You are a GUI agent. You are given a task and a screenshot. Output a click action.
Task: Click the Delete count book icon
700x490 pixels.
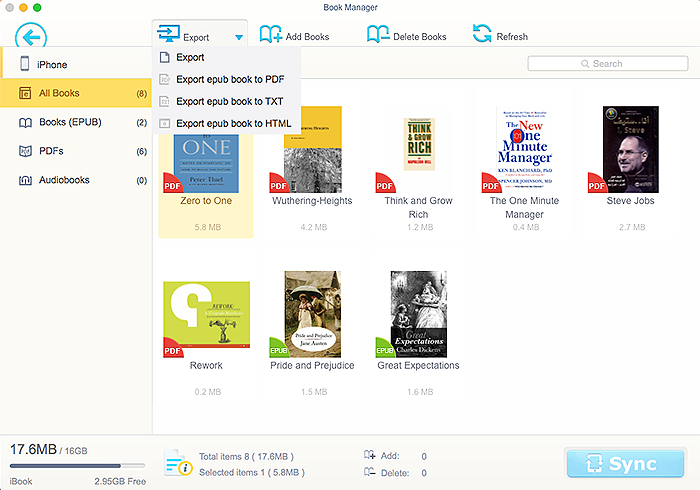[x=370, y=472]
